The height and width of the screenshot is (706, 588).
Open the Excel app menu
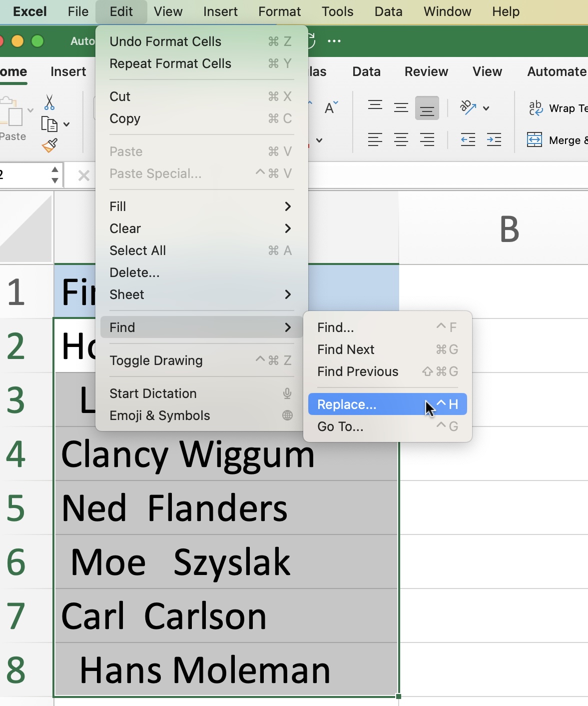coord(30,11)
